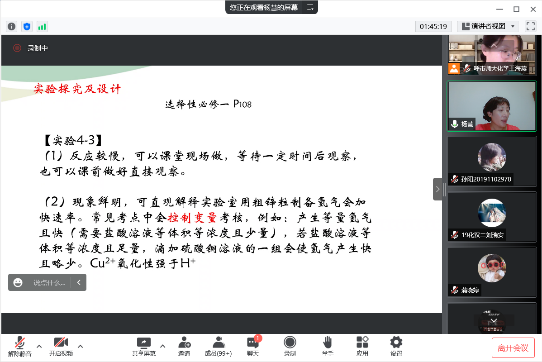Expand share screen options arrow
The width and height of the screenshot is (542, 362).
pyautogui.click(x=162, y=346)
